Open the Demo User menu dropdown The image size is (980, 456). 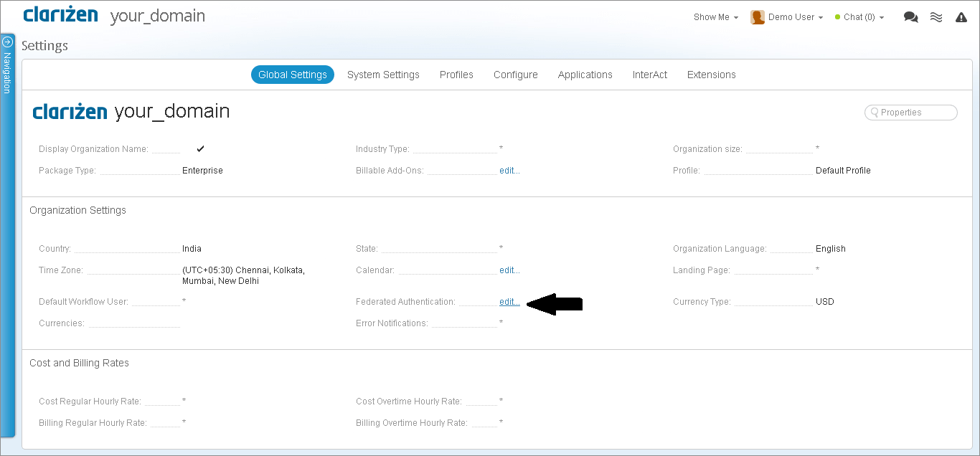(x=796, y=17)
